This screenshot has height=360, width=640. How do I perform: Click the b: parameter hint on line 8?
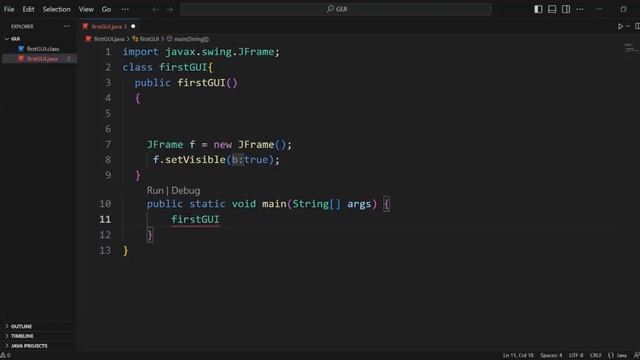[238, 160]
